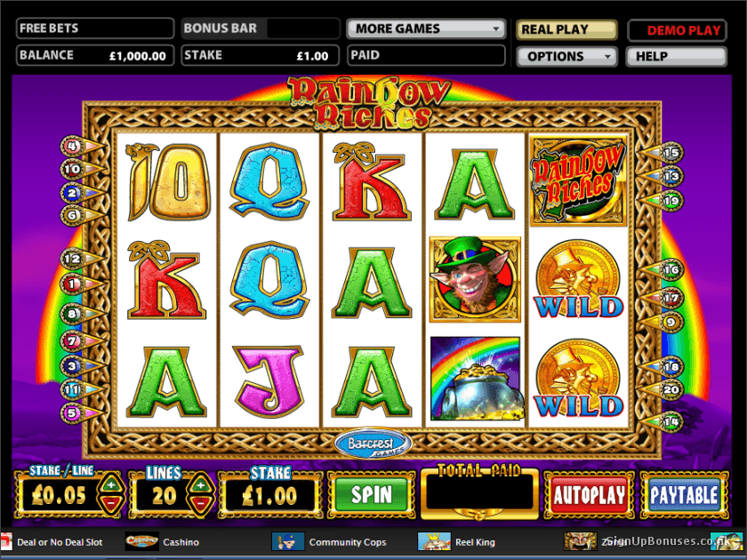Select Demo Play mode
Viewport: 747px width, 560px height.
(x=677, y=30)
